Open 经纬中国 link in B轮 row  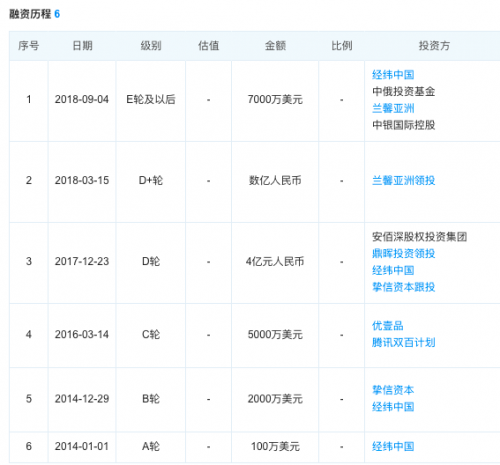[x=393, y=407]
